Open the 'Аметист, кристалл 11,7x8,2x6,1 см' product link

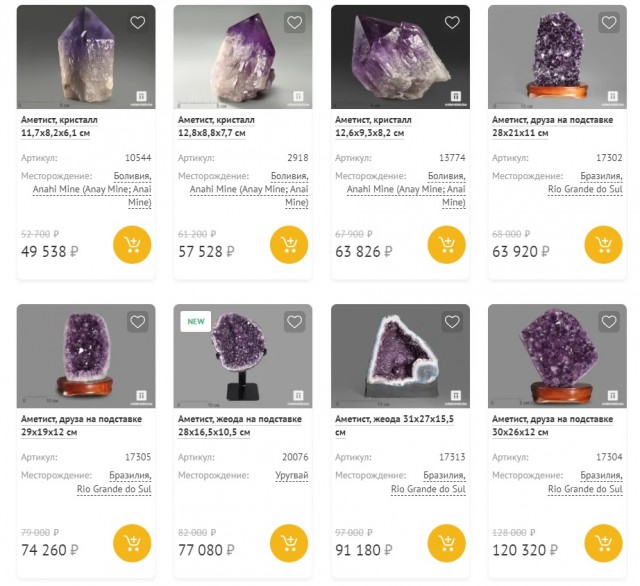tap(61, 126)
